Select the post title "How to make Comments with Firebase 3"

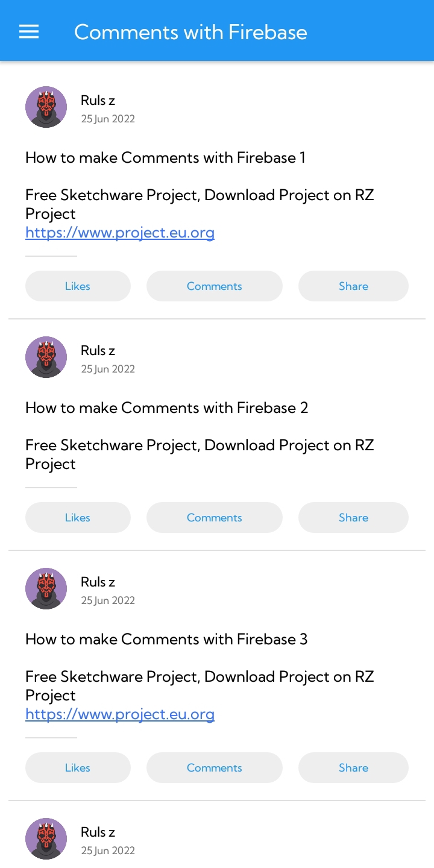pos(166,640)
